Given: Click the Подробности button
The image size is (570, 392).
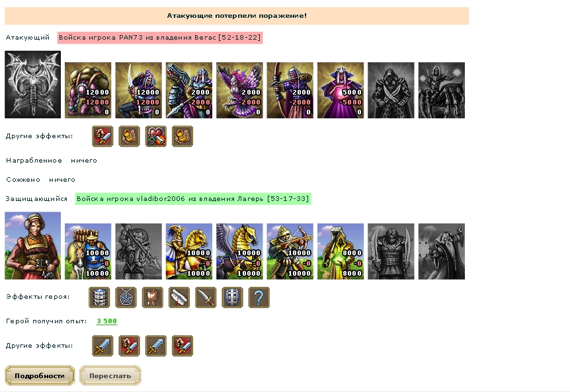Looking at the screenshot, I should tap(40, 375).
